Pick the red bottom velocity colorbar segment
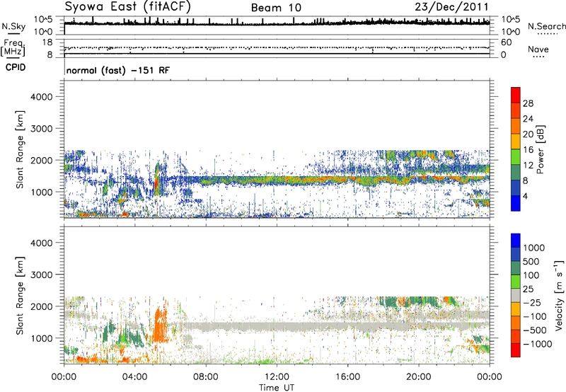 [516, 350]
